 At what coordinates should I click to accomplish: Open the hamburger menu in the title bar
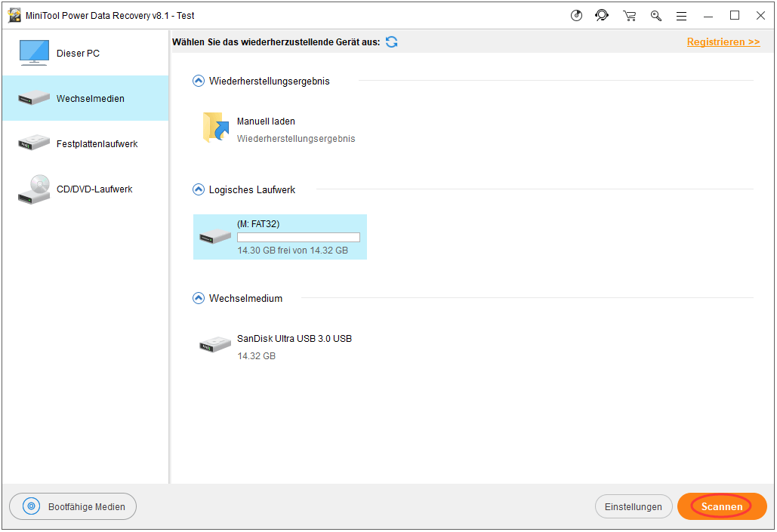click(x=681, y=15)
